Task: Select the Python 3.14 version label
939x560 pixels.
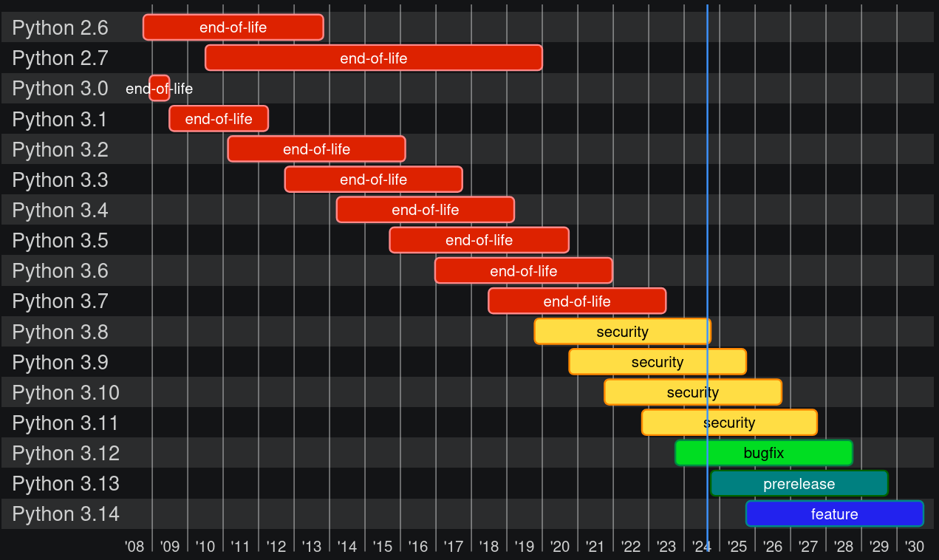Action: [x=66, y=514]
